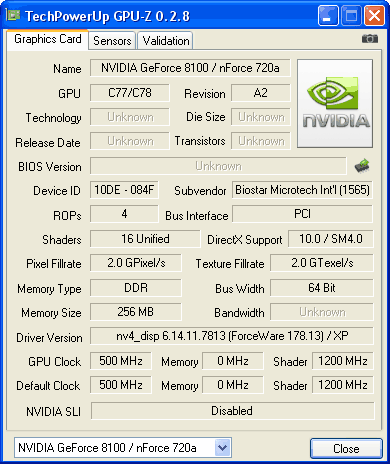Image resolution: width=390 pixels, height=464 pixels.
Task: Click the 'NVIDIA SLI' label
Action: (53, 412)
